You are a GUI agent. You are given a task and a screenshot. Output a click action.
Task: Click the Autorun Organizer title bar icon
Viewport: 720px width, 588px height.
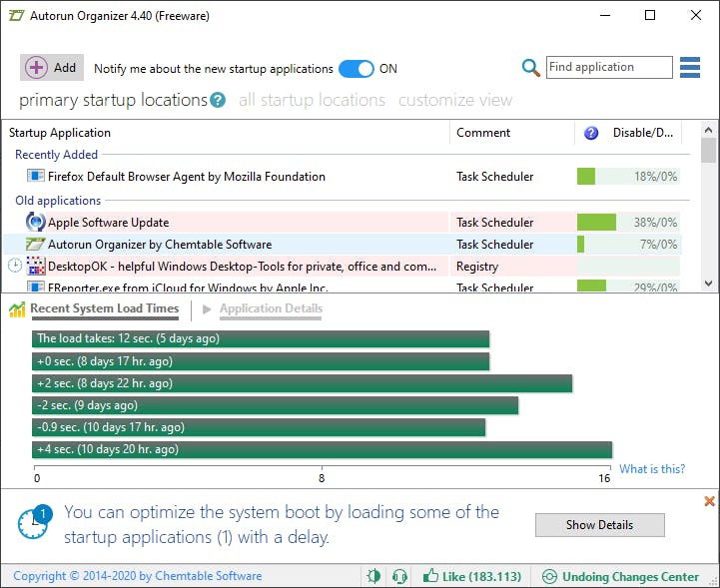tap(17, 16)
